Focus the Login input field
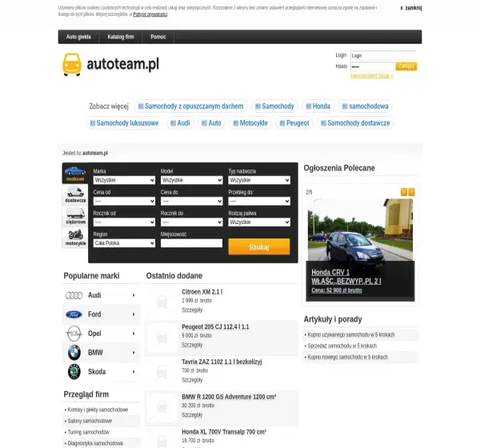 pos(383,55)
